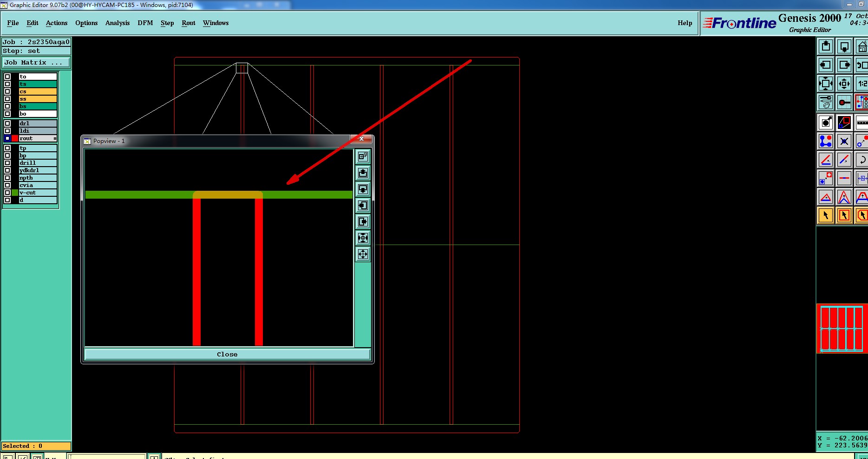Click the pan down icon in main toolbar
This screenshot has width=868, height=459.
[844, 46]
